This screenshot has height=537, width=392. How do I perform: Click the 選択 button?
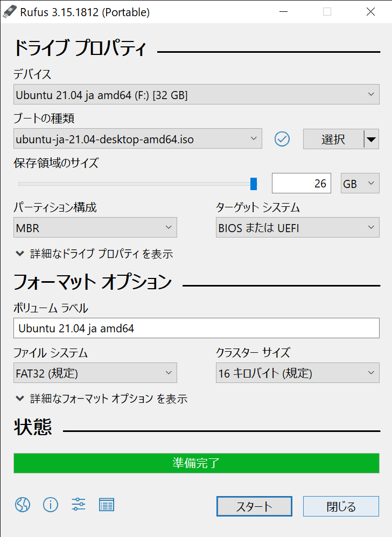(333, 139)
